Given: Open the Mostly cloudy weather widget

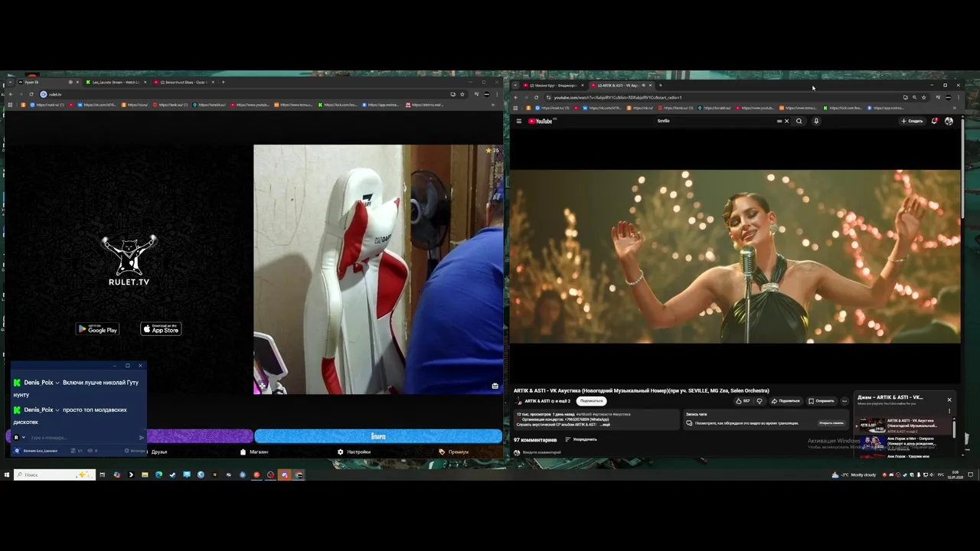Looking at the screenshot, I should point(854,474).
